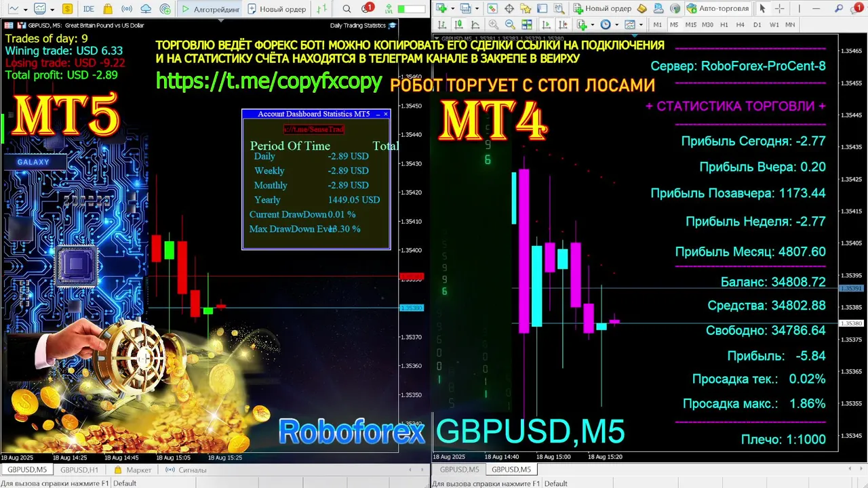Click the MT5 LVL connection status icon

(x=389, y=9)
